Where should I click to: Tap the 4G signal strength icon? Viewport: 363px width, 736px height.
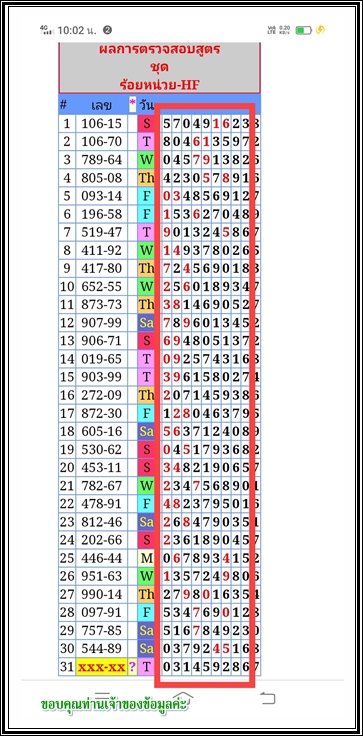click(47, 30)
